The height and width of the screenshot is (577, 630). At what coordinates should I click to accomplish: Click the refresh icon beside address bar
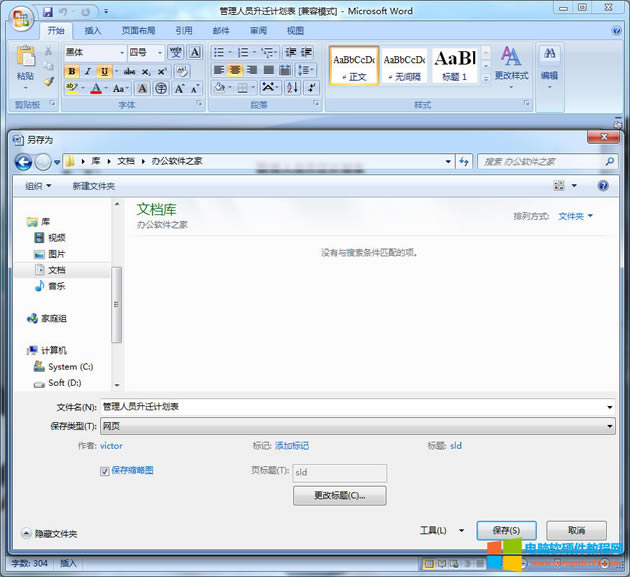coord(464,161)
